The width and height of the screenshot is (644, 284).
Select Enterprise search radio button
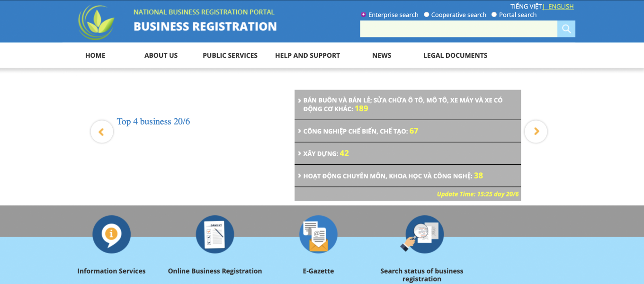coord(363,15)
